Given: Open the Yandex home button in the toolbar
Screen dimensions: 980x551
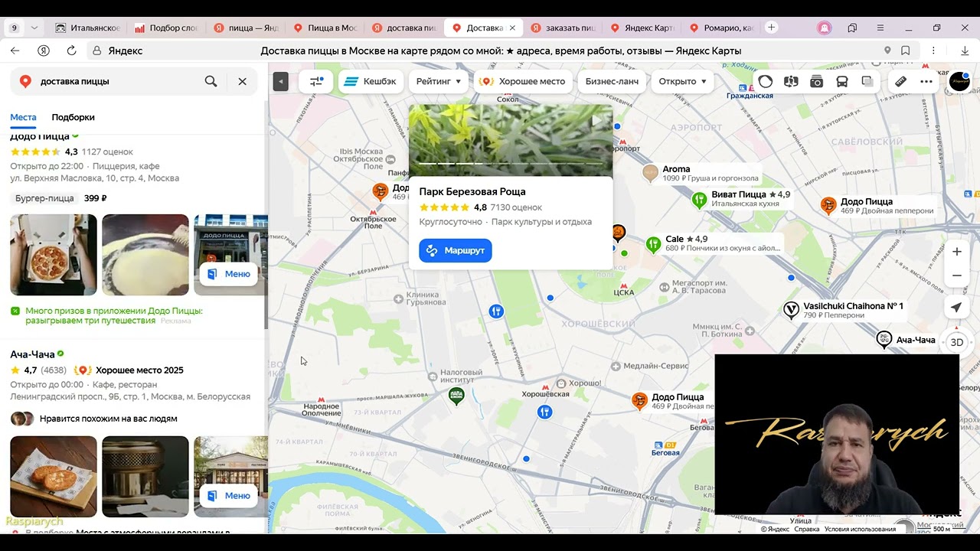Looking at the screenshot, I should 44,51.
